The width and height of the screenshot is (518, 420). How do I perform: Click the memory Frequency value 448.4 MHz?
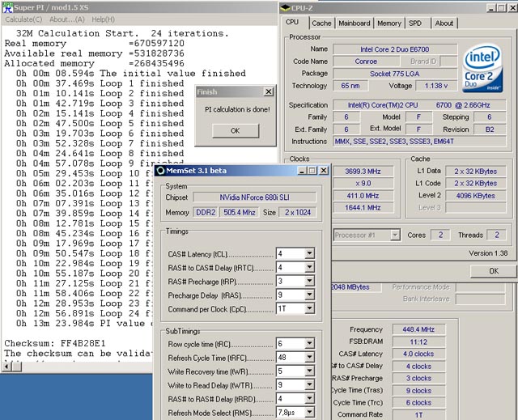[418, 329]
